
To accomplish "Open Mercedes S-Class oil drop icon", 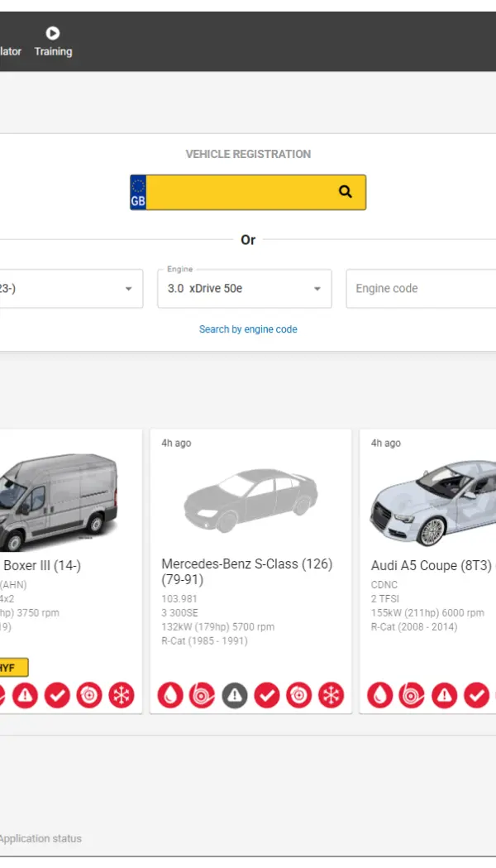I will (x=170, y=695).
